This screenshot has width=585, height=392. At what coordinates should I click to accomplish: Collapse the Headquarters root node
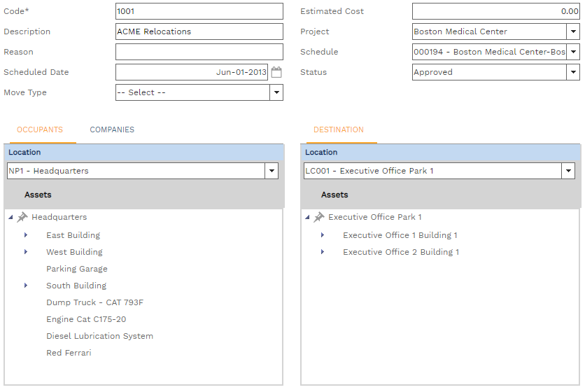[x=10, y=218]
